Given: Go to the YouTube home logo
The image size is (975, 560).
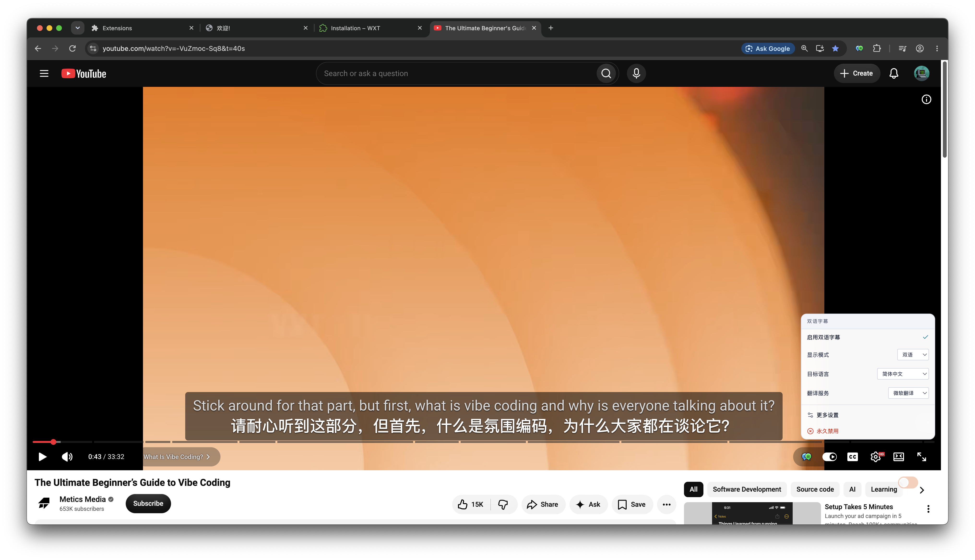Looking at the screenshot, I should coord(83,73).
